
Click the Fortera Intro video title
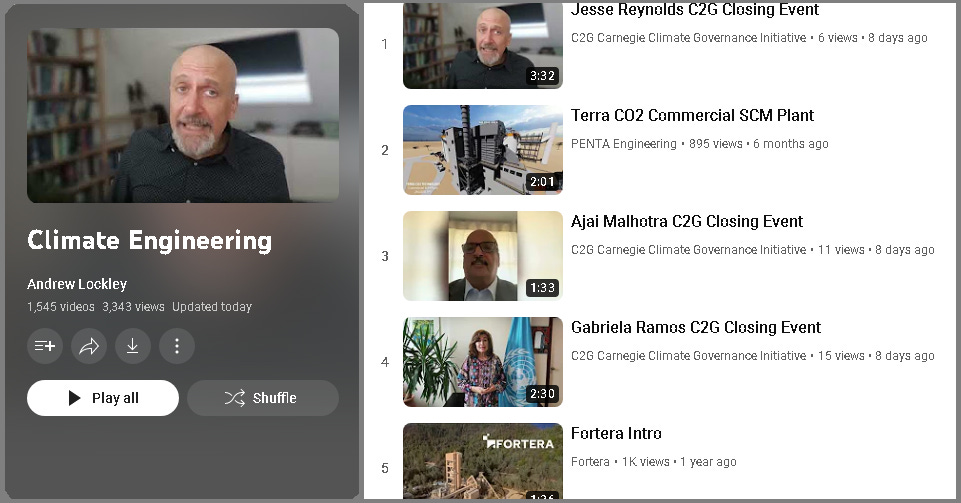617,433
